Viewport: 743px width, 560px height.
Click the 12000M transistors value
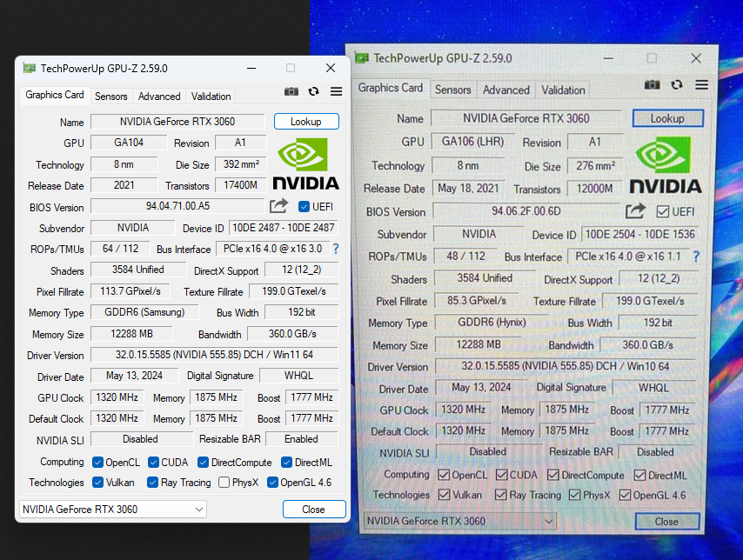pos(595,188)
